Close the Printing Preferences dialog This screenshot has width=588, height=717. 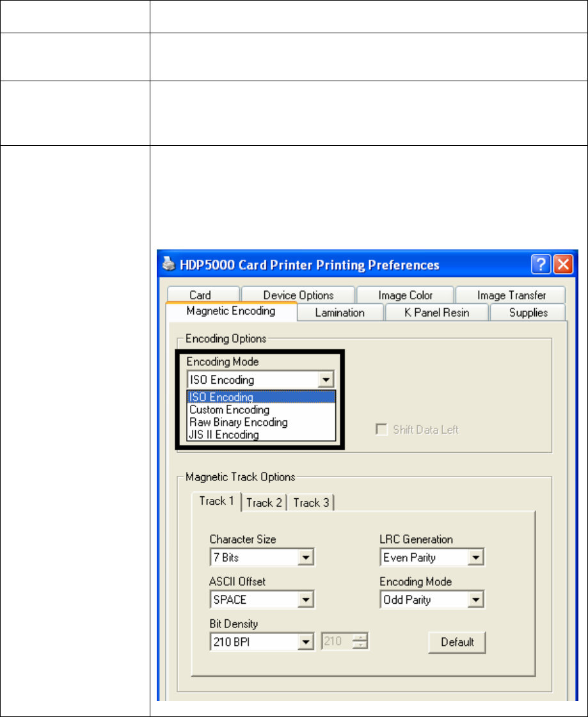563,264
